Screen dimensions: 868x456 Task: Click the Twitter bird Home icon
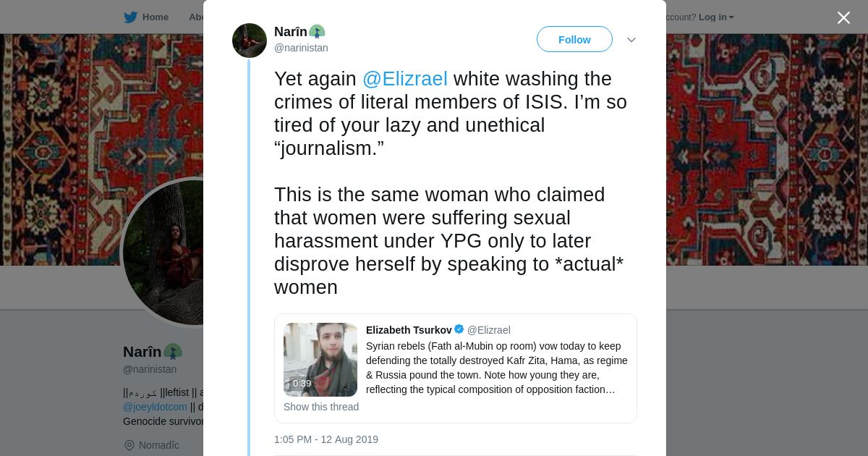coord(130,17)
